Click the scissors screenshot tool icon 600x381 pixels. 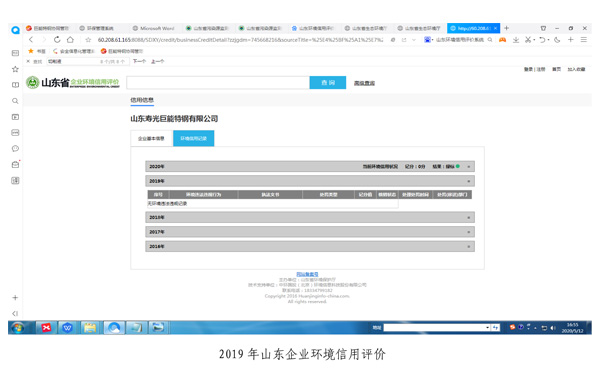tap(528, 40)
